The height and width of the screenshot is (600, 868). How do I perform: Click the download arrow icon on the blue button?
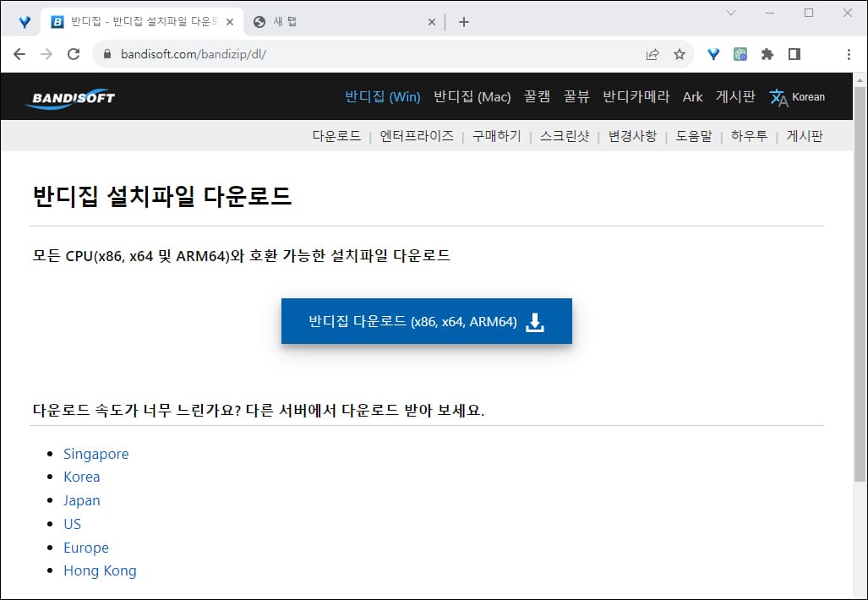[x=534, y=321]
